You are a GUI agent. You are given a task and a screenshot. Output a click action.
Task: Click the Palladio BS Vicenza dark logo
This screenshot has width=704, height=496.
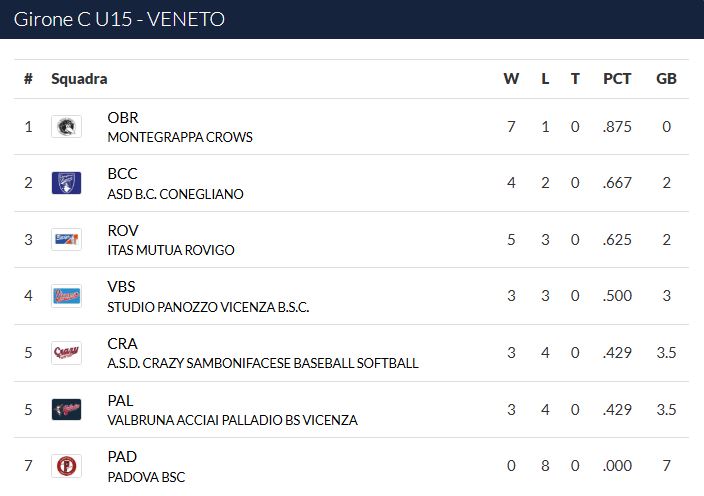[x=66, y=409]
